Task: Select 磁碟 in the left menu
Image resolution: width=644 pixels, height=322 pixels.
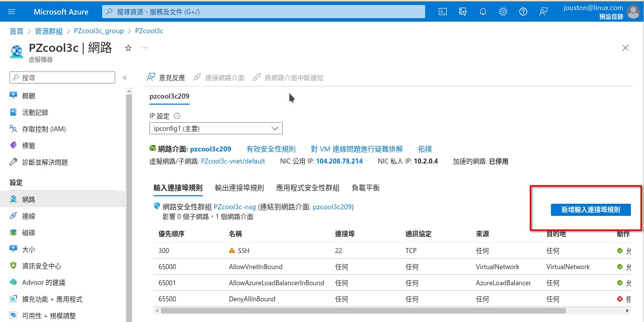Action: 29,233
